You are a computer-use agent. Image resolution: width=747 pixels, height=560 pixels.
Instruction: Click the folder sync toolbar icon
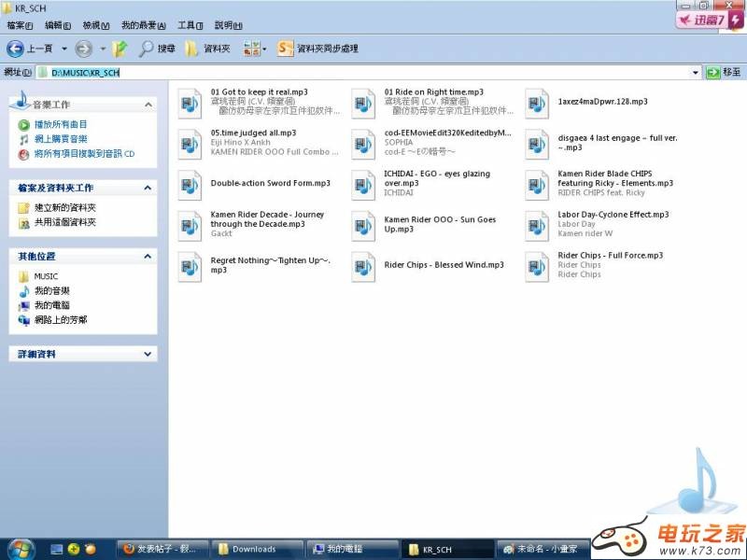click(x=286, y=49)
